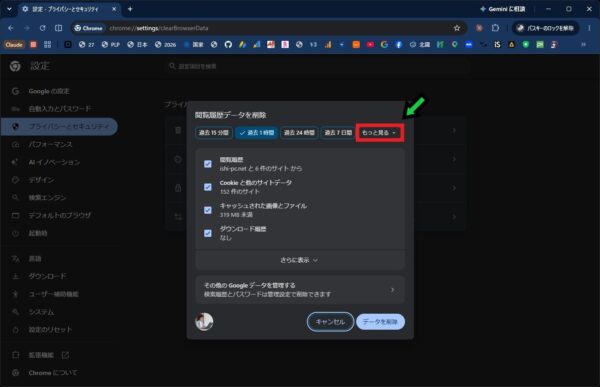Viewport: 600px width, 387px height.
Task: Open ユーザー補助機能 in sidebar
Action: point(59,294)
